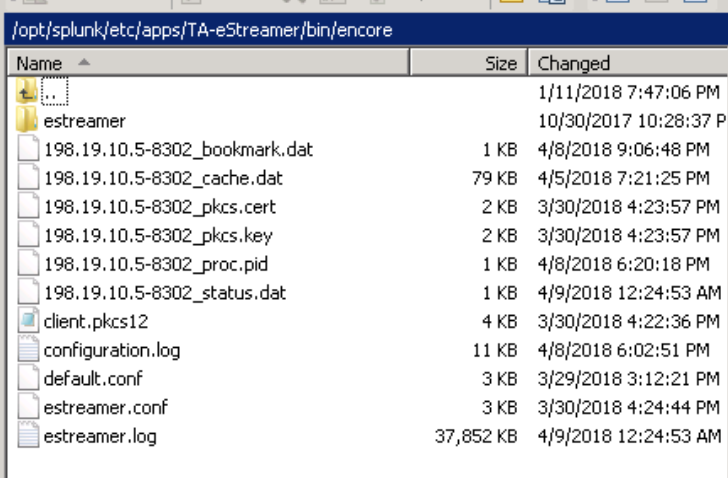This screenshot has height=478, width=728.
Task: Click the 198.19.10.5-8302_pkcs.key file icon
Action: click(x=27, y=236)
